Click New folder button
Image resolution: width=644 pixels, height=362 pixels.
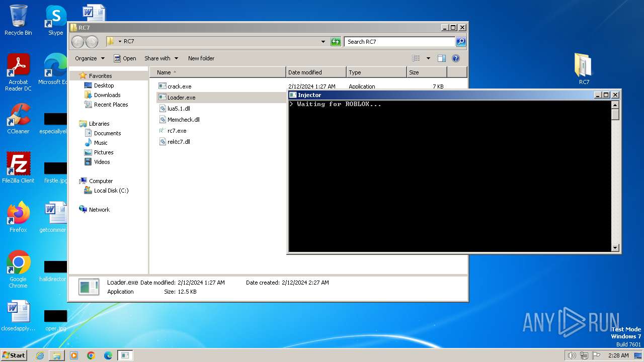click(x=201, y=58)
